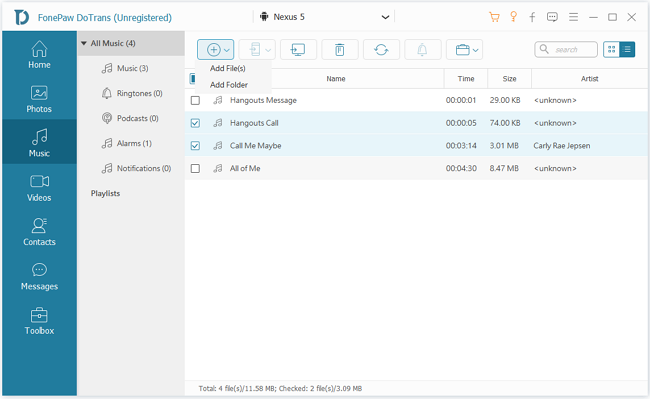
Task: Click the Hangouts Message song name
Action: pos(263,100)
